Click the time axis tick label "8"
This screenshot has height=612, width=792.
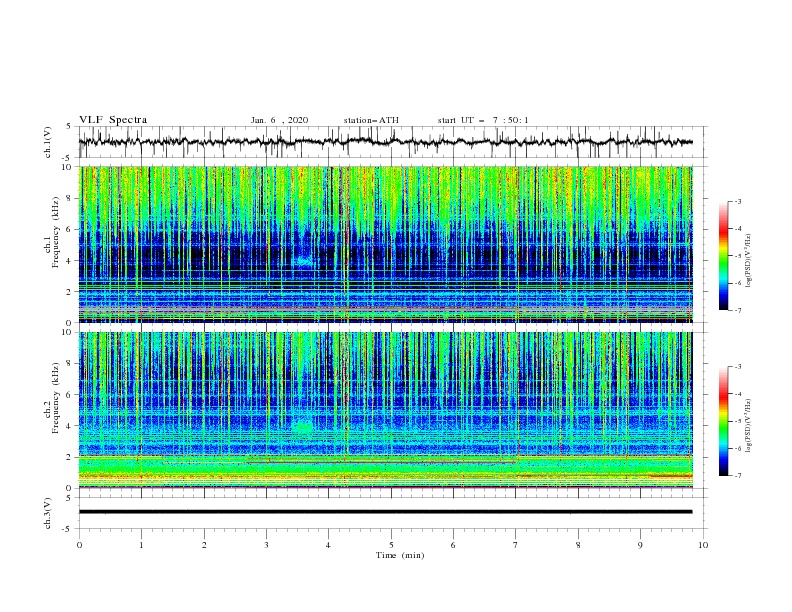tap(578, 545)
